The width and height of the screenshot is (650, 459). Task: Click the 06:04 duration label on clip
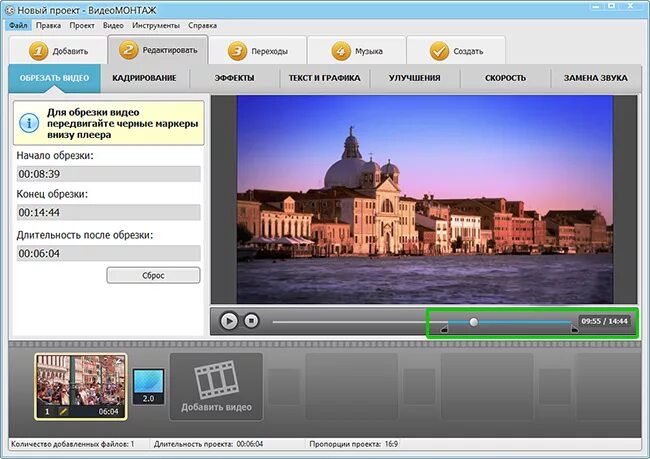108,412
